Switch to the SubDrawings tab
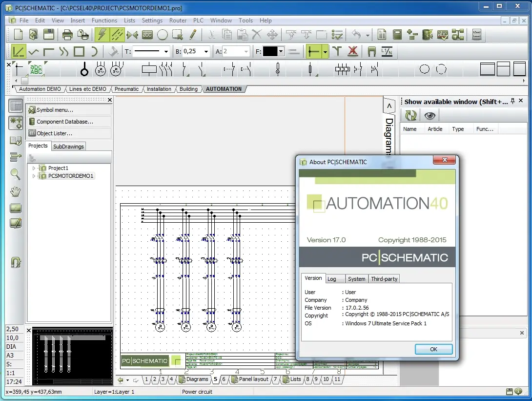Screen dimensions: 532x401 pyautogui.click(x=68, y=147)
